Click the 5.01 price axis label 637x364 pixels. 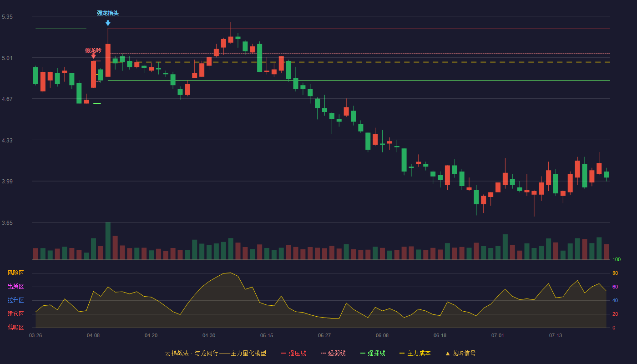7,58
